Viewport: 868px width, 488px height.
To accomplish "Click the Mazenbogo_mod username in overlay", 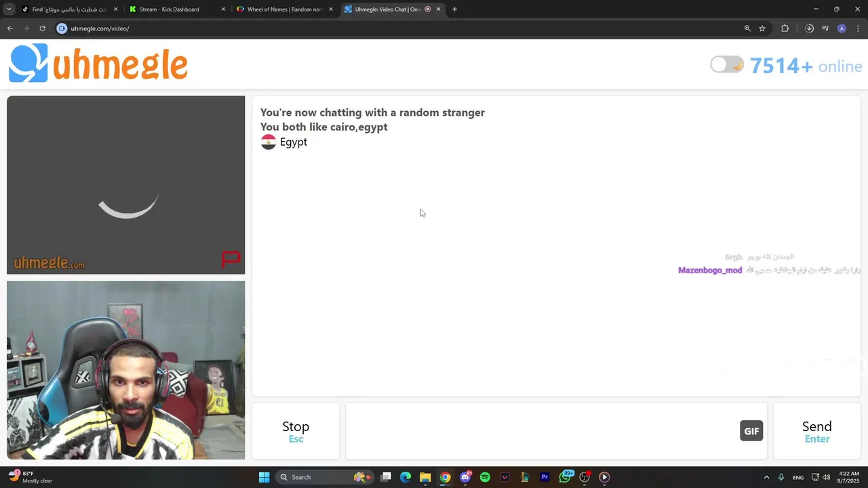I will tap(710, 270).
